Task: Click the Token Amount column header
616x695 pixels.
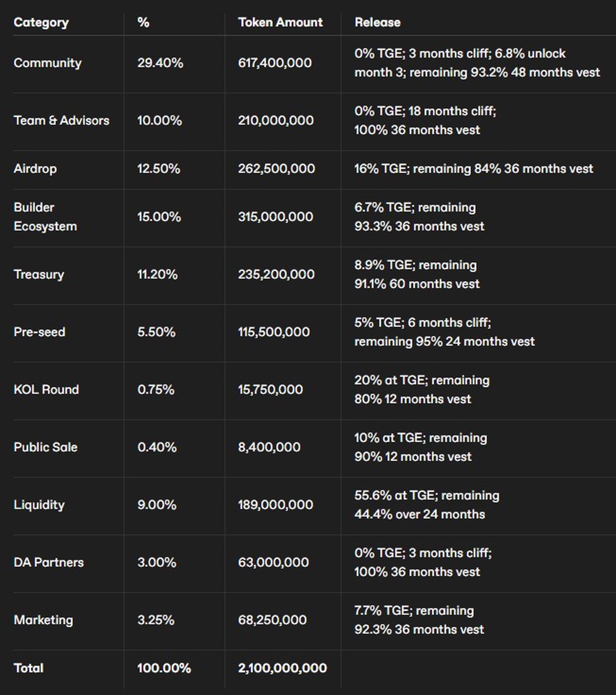Action: pos(280,22)
